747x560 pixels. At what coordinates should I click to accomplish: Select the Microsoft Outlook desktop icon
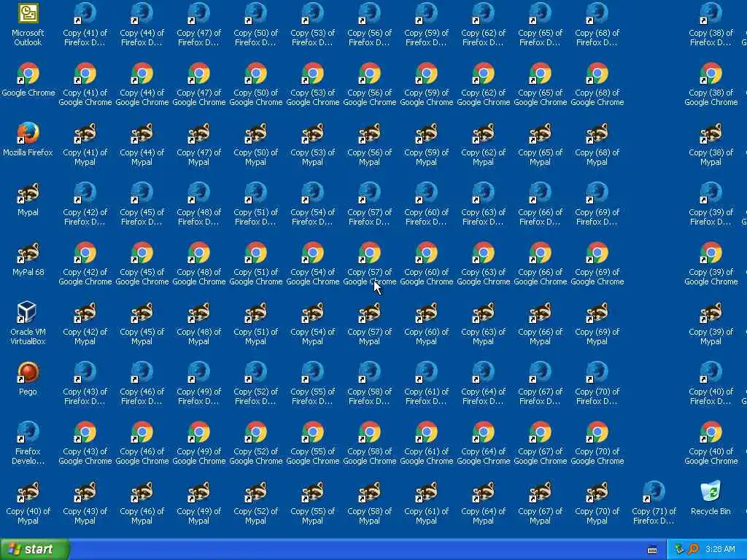[x=28, y=13]
